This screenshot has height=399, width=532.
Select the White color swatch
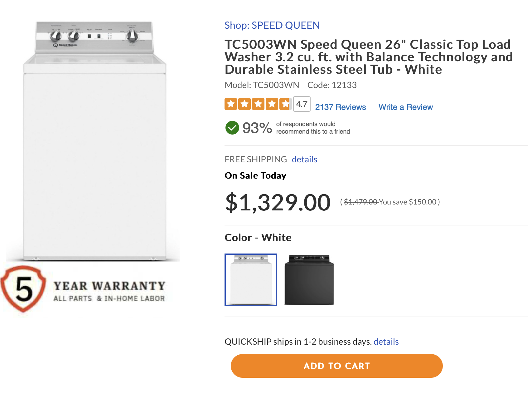point(251,280)
